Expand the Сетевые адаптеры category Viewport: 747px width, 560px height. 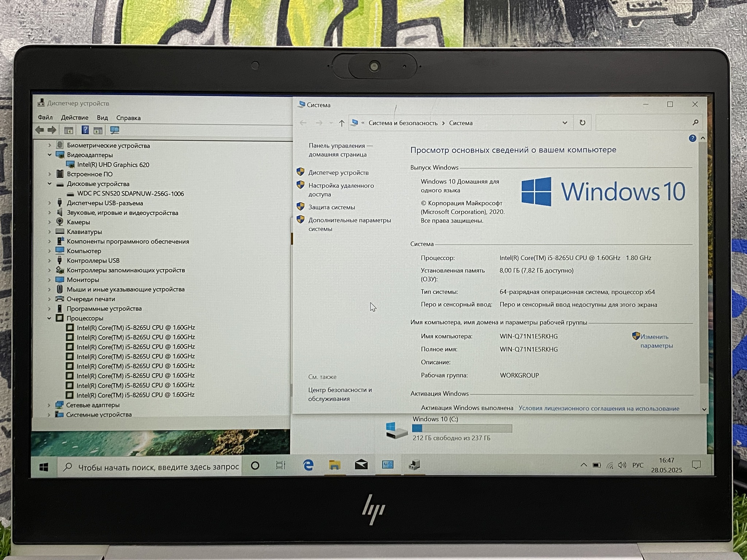pyautogui.click(x=49, y=405)
